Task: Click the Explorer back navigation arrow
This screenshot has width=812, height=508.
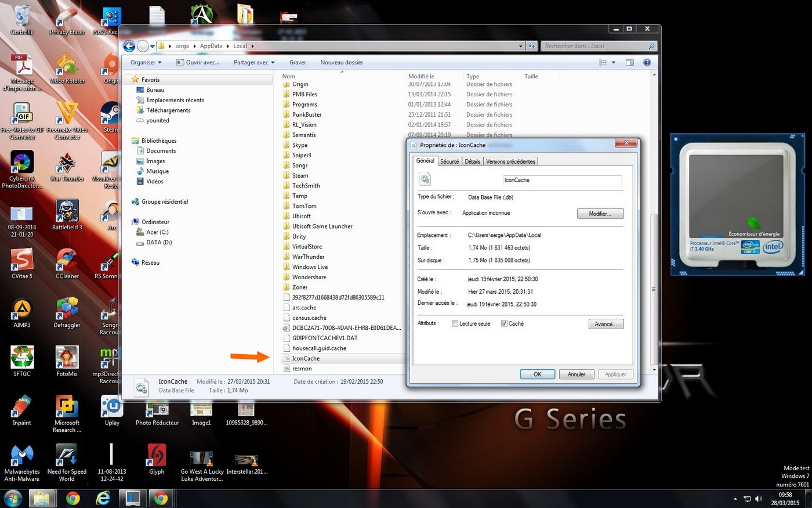Action: [x=129, y=46]
